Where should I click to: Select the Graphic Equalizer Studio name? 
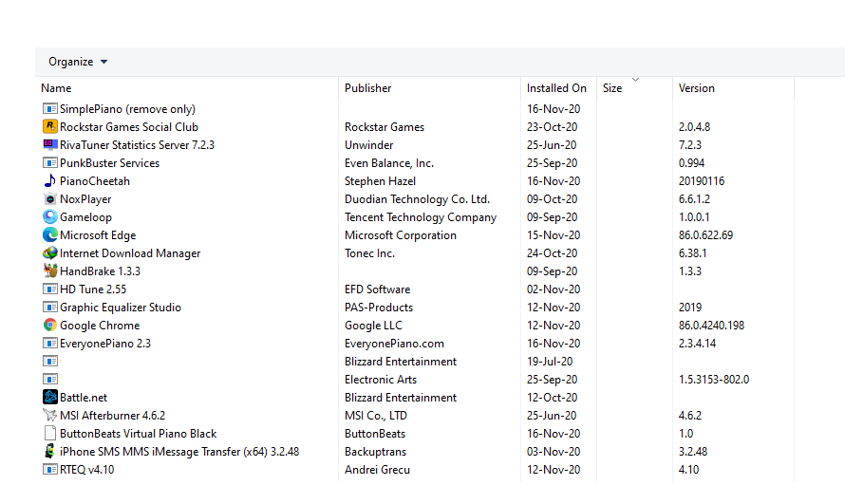click(x=121, y=307)
